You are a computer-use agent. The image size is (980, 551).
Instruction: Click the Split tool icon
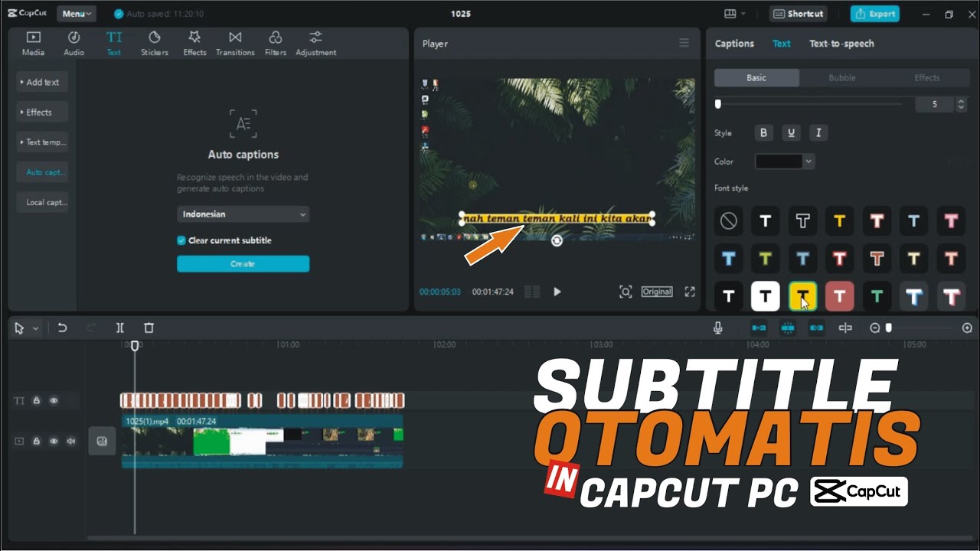click(120, 328)
